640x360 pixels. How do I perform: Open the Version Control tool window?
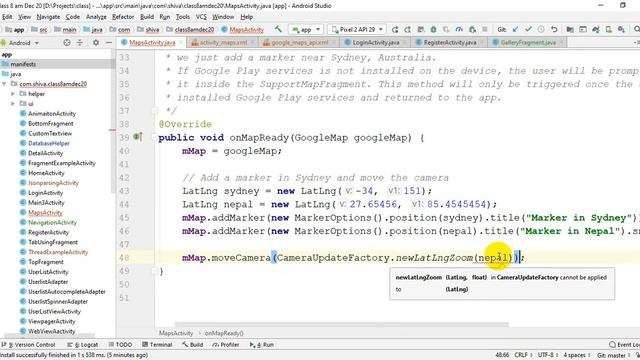[x=29, y=344]
